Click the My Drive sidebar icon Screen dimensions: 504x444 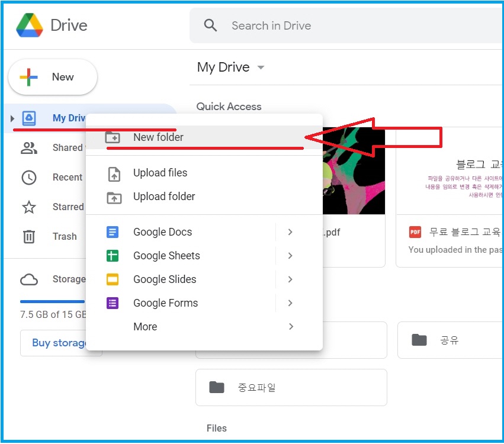(29, 118)
